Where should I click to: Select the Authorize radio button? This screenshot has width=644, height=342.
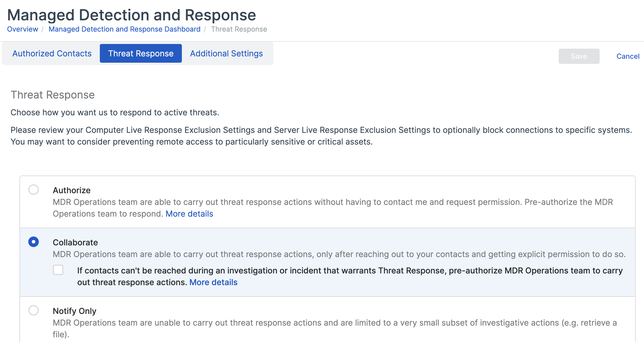pyautogui.click(x=33, y=190)
